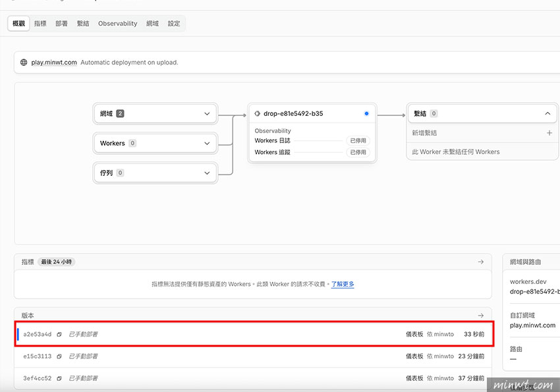This screenshot has width=560, height=392.
Task: Click the 最後 24 小時 time range badge
Action: click(x=57, y=262)
